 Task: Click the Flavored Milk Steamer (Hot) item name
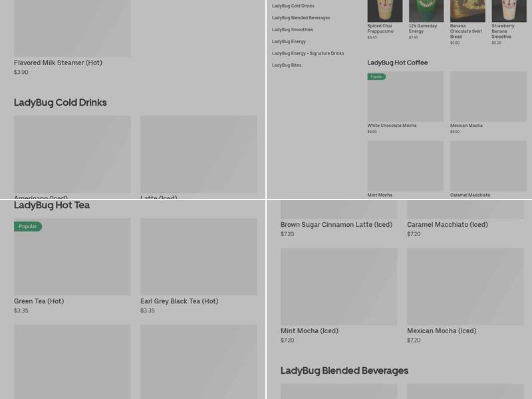[58, 63]
